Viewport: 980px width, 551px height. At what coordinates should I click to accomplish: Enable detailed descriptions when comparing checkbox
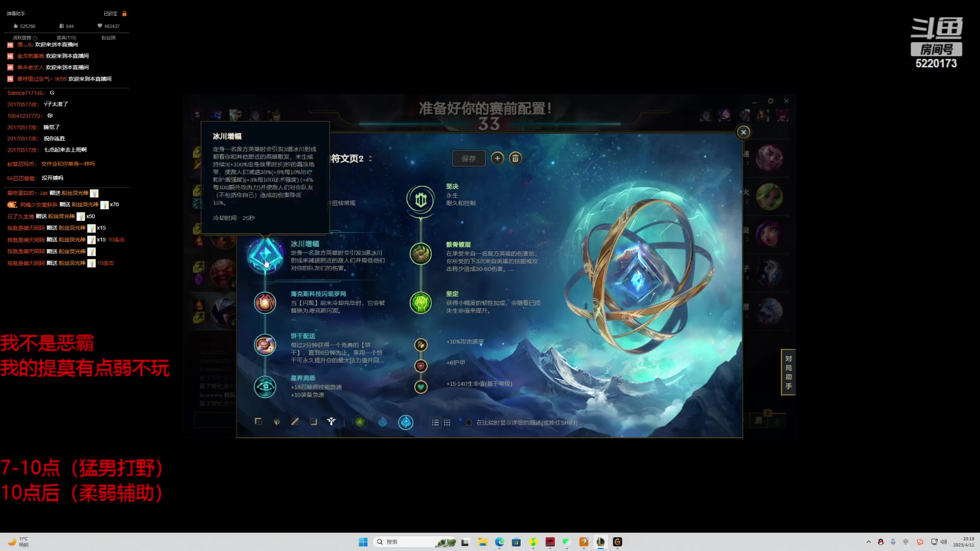tap(469, 422)
